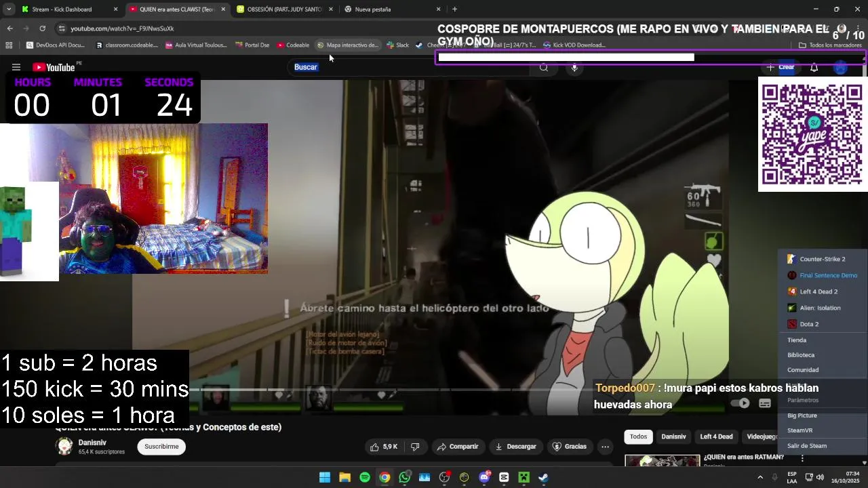The image size is (868, 488).
Task: Open OBS Studio from the taskbar
Action: click(x=444, y=477)
